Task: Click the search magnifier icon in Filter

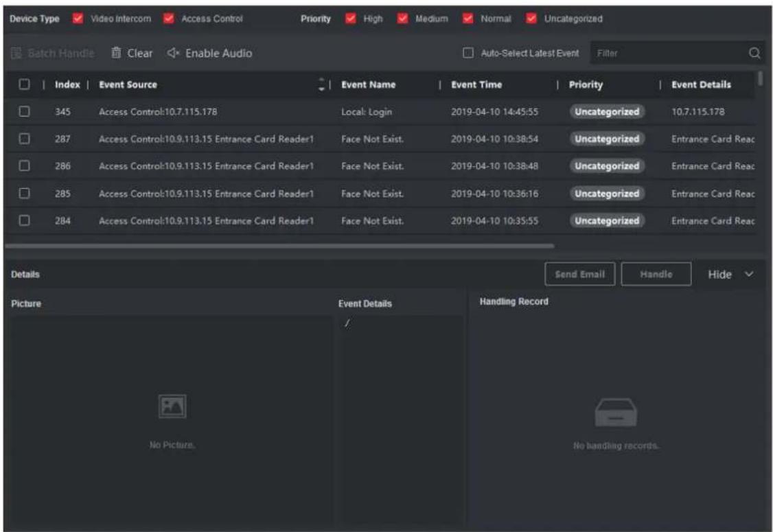Action: (x=754, y=54)
